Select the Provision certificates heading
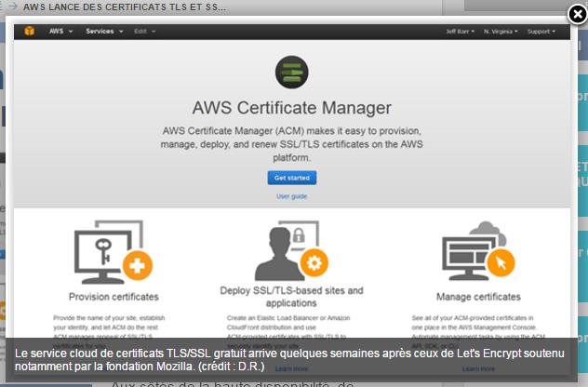This screenshot has width=588, height=387. coord(114,297)
